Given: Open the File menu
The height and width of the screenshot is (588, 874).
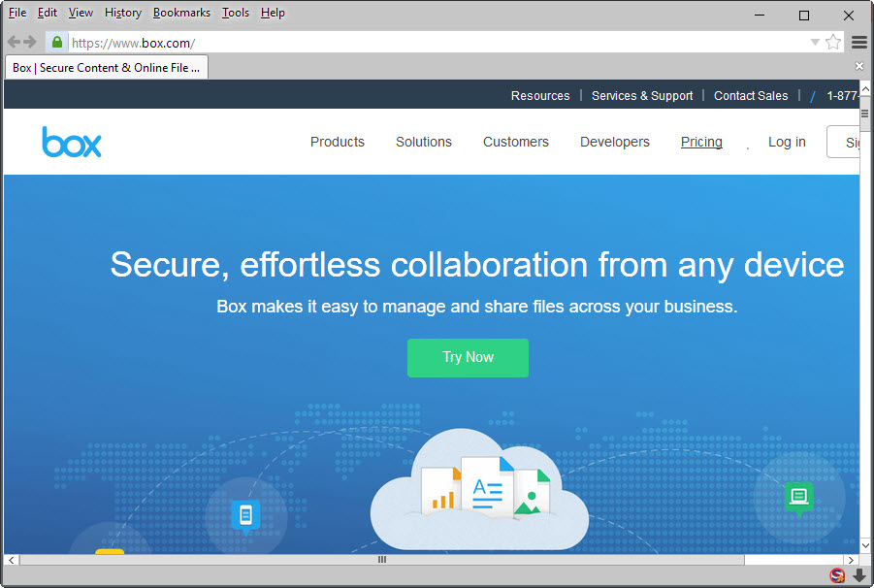Looking at the screenshot, I should pyautogui.click(x=17, y=13).
